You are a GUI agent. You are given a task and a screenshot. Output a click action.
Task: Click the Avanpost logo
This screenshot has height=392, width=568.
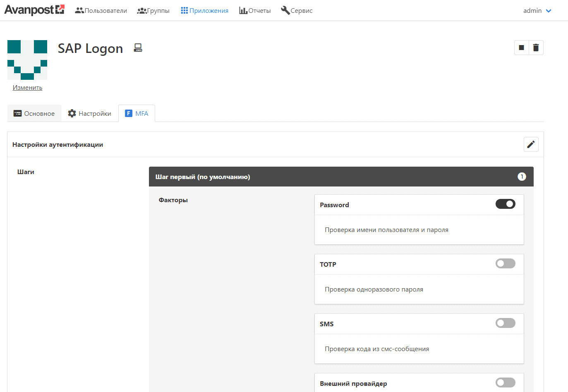tap(34, 10)
